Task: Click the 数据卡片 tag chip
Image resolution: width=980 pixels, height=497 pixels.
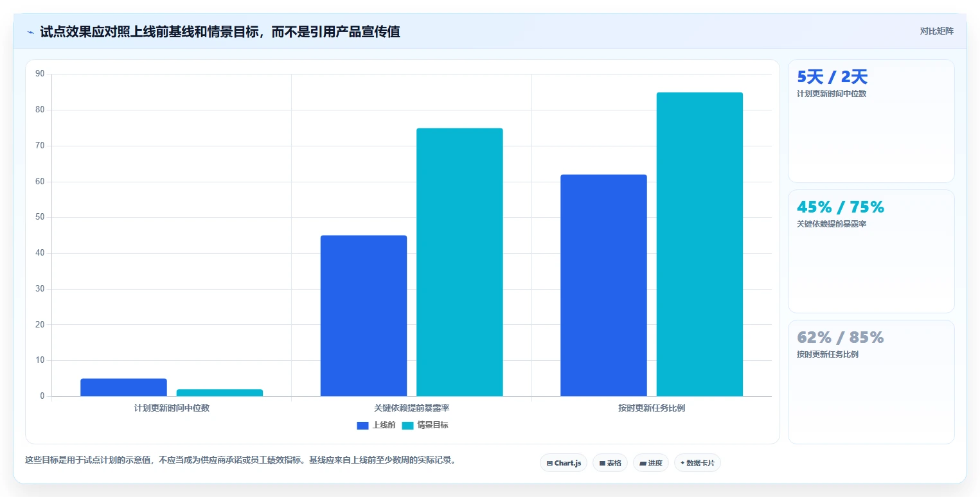Action: pyautogui.click(x=697, y=463)
